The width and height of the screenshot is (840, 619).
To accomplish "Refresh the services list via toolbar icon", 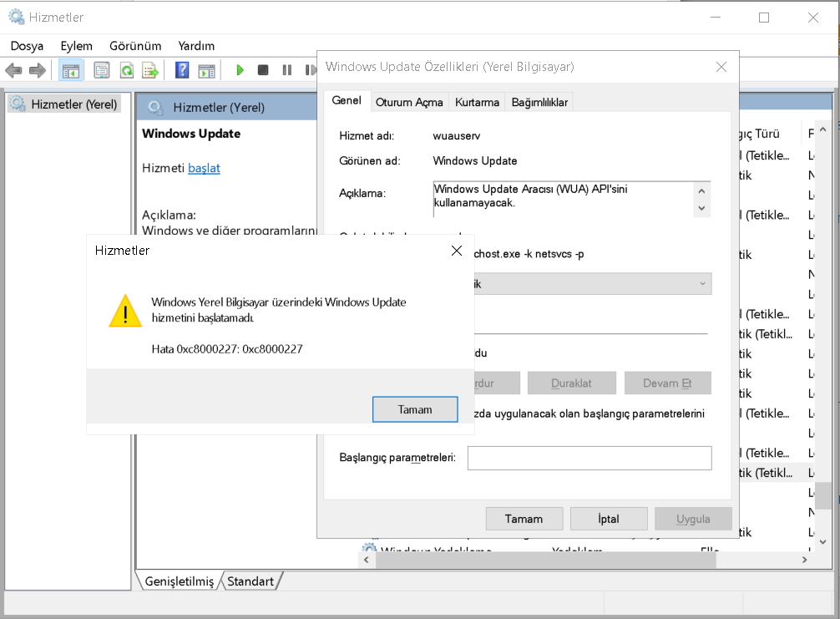I will 127,70.
